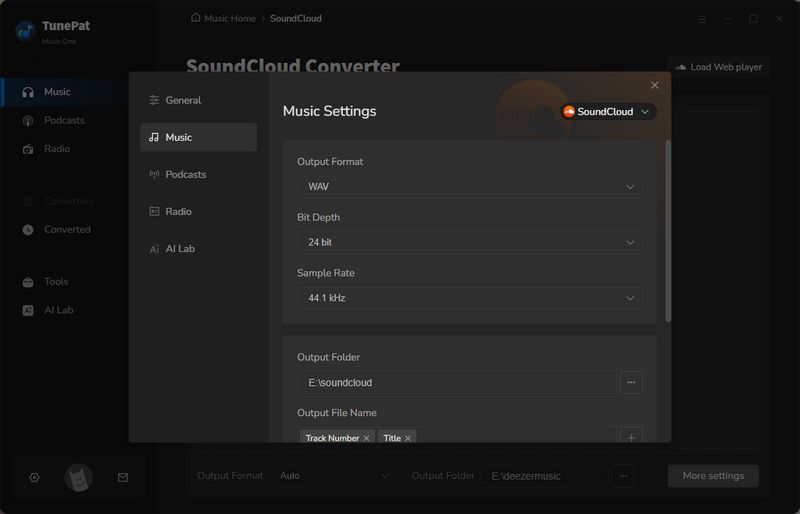
Task: Open the Bit Depth dropdown
Action: click(x=469, y=243)
